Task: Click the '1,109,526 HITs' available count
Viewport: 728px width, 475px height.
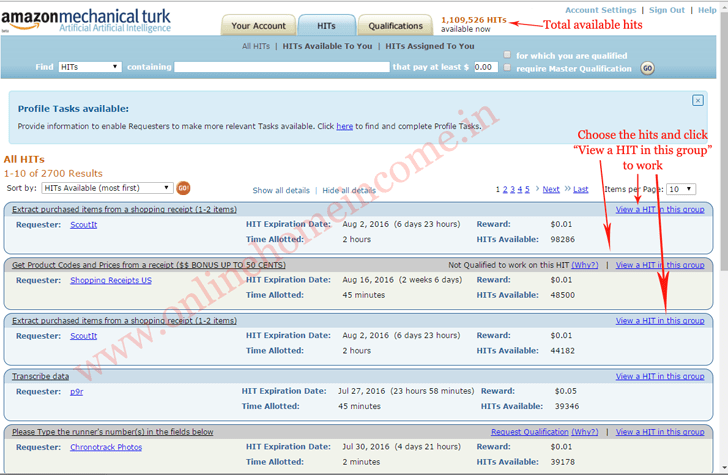Action: tap(474, 20)
